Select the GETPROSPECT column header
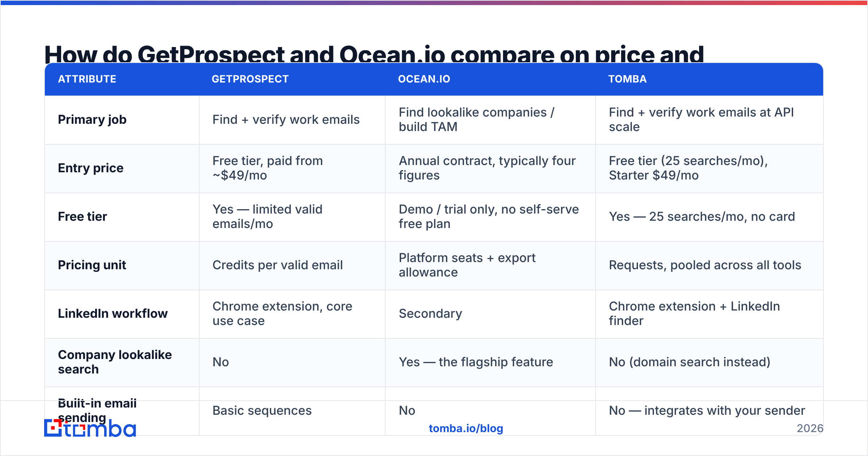The width and height of the screenshot is (868, 456). point(250,79)
